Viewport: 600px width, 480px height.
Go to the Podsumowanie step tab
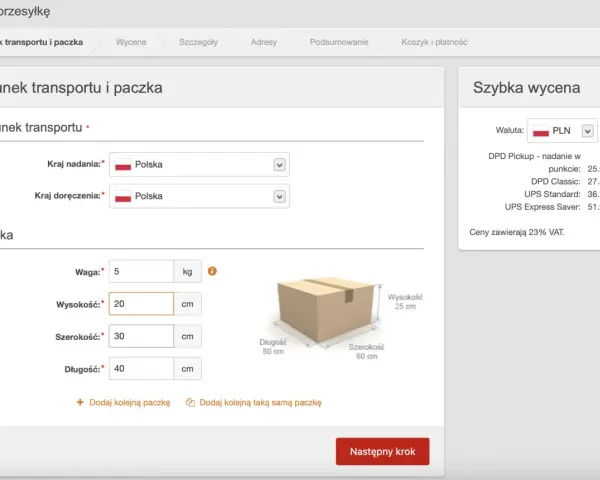(339, 42)
